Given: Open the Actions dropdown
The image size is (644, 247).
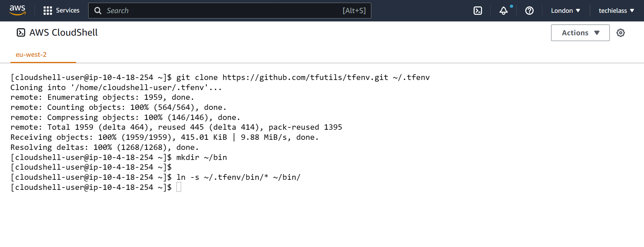Looking at the screenshot, I should pos(580,33).
